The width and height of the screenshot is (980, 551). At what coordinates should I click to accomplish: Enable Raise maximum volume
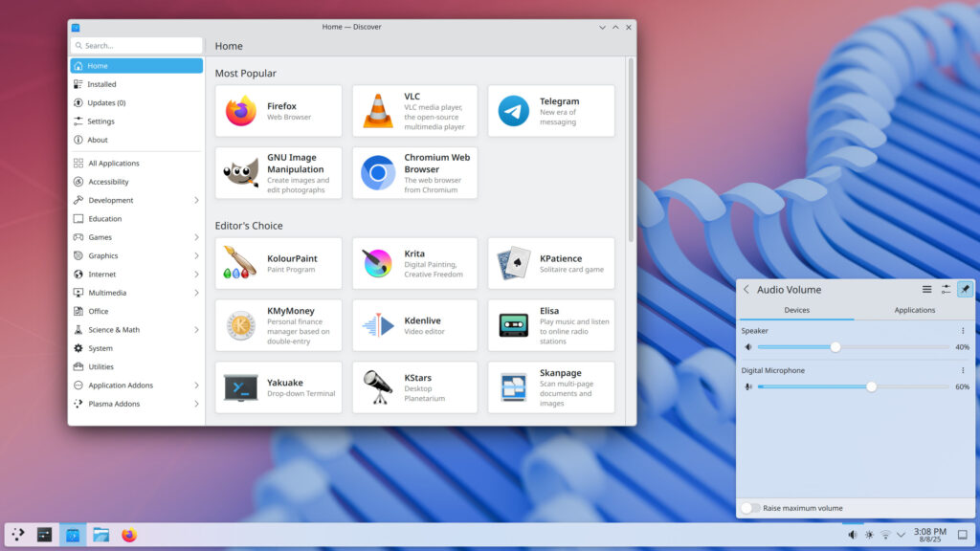(x=748, y=508)
